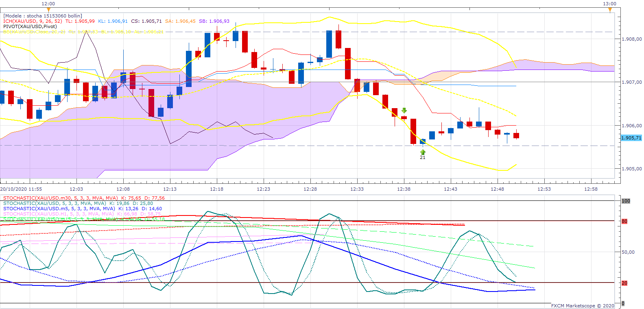644x309 pixels.
Task: Select the current price tag 1.905,71
Action: click(631, 138)
